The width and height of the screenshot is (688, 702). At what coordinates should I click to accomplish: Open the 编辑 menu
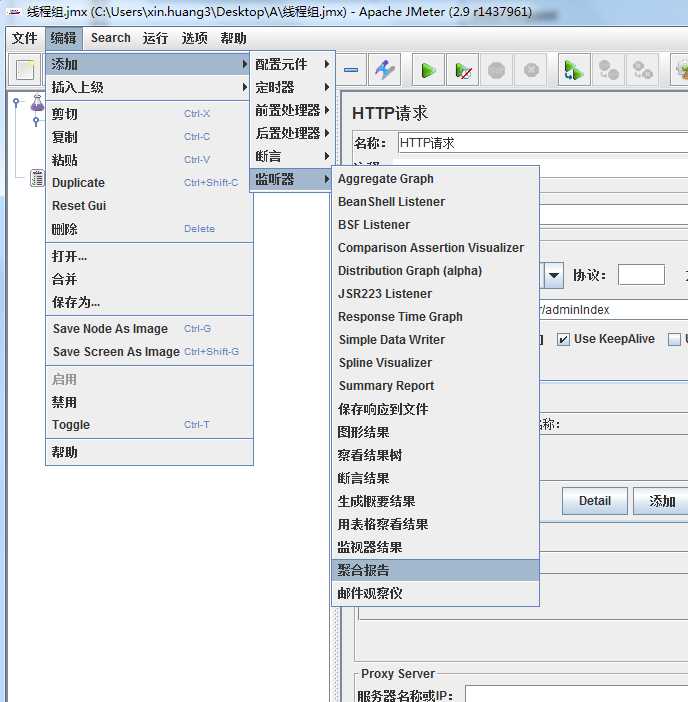[x=64, y=38]
